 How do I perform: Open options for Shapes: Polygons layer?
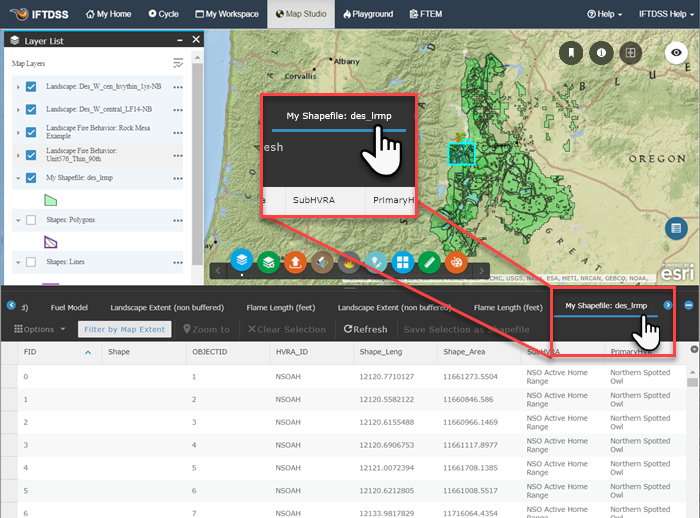178,220
